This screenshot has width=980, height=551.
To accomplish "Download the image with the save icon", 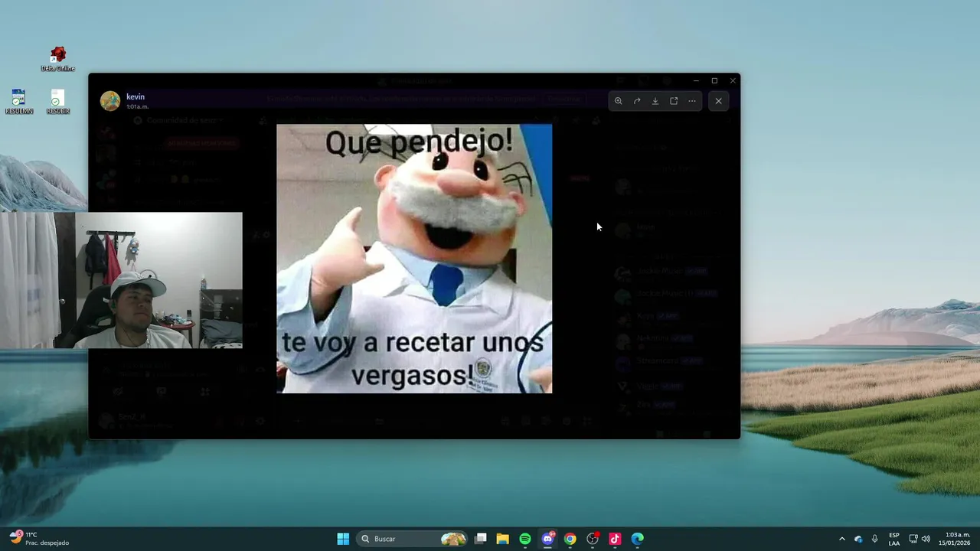I will coord(655,101).
